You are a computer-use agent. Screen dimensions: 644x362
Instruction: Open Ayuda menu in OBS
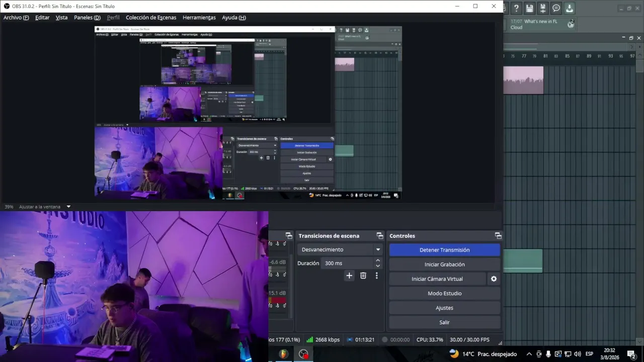234,18
